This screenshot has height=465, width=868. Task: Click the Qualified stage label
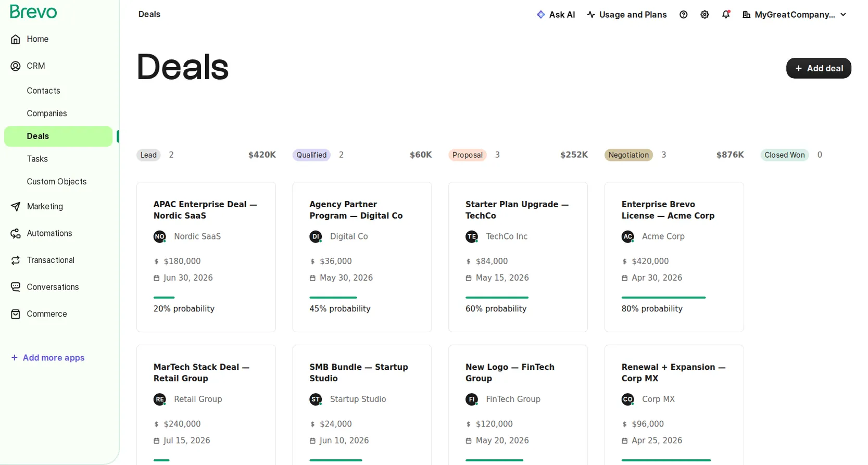click(x=311, y=155)
